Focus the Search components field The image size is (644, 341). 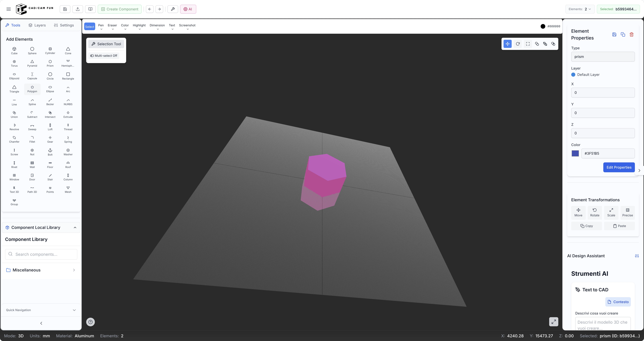(41, 254)
